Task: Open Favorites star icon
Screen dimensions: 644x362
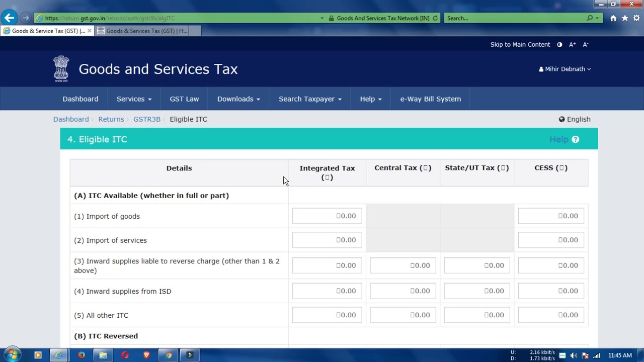Action: point(625,18)
